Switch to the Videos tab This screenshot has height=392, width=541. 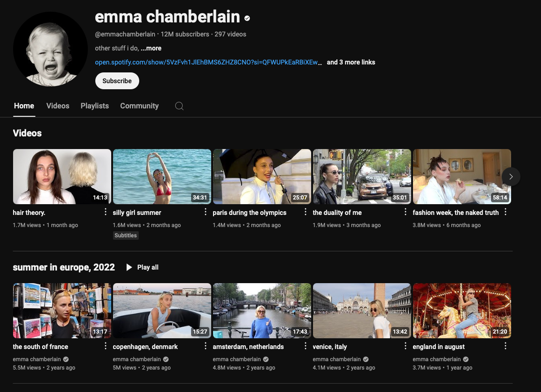coord(57,106)
